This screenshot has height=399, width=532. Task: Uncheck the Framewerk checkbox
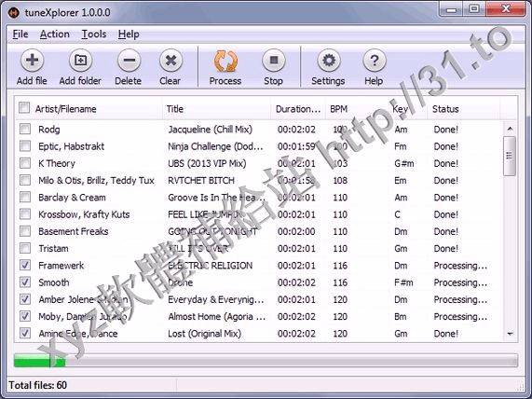click(25, 265)
